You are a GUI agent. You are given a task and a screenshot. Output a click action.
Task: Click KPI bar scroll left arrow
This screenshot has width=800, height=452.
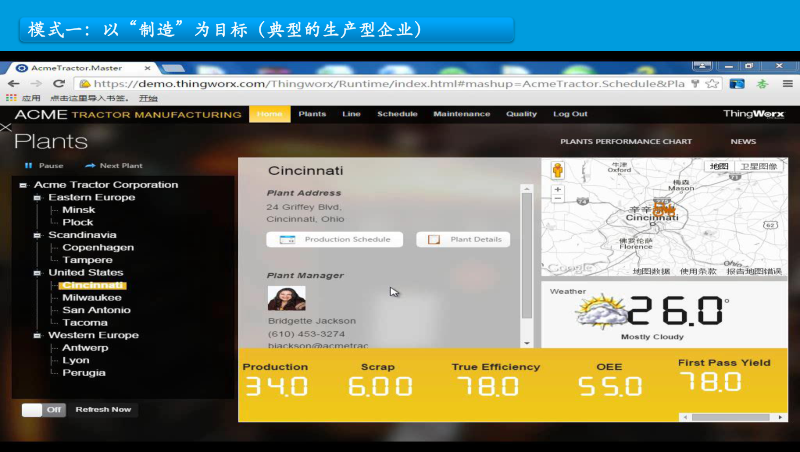click(685, 417)
